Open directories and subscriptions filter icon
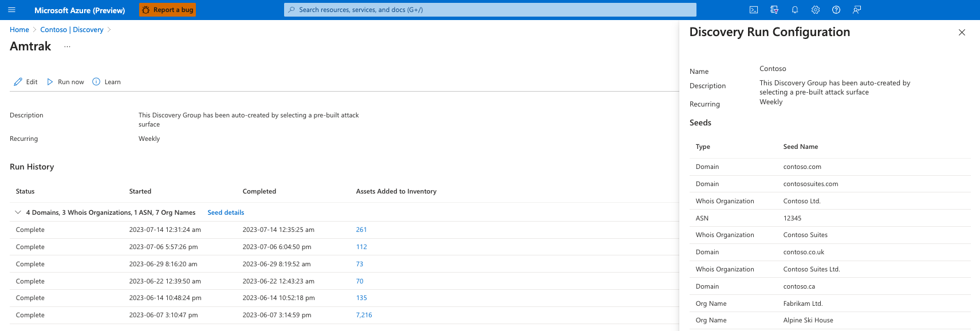Viewport: 980px width, 331px height. coord(774,10)
